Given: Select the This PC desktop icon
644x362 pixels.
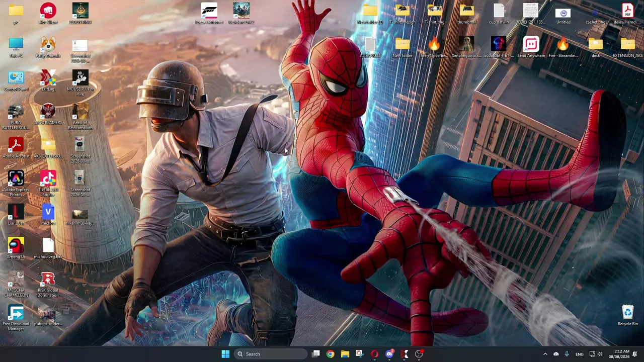Looking at the screenshot, I should [x=16, y=47].
